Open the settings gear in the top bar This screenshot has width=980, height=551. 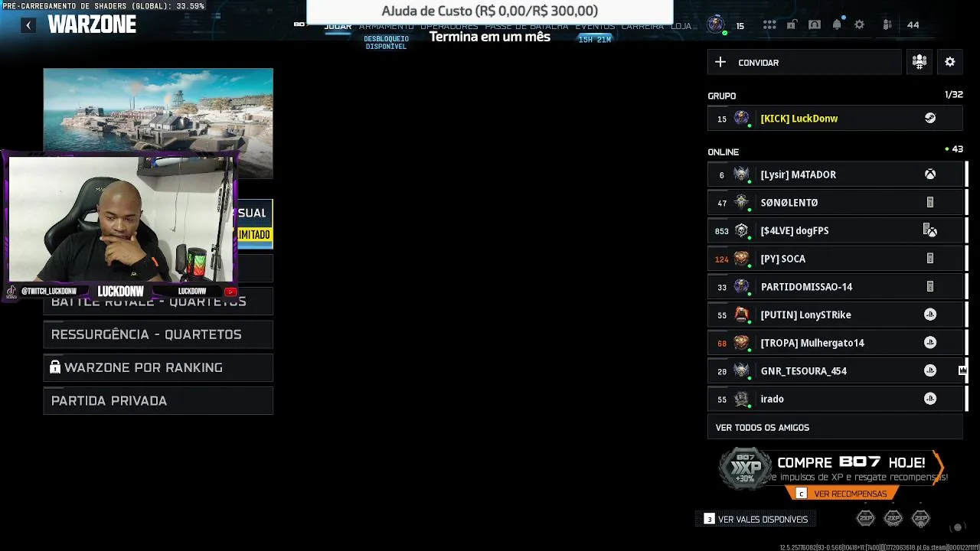coord(859,25)
